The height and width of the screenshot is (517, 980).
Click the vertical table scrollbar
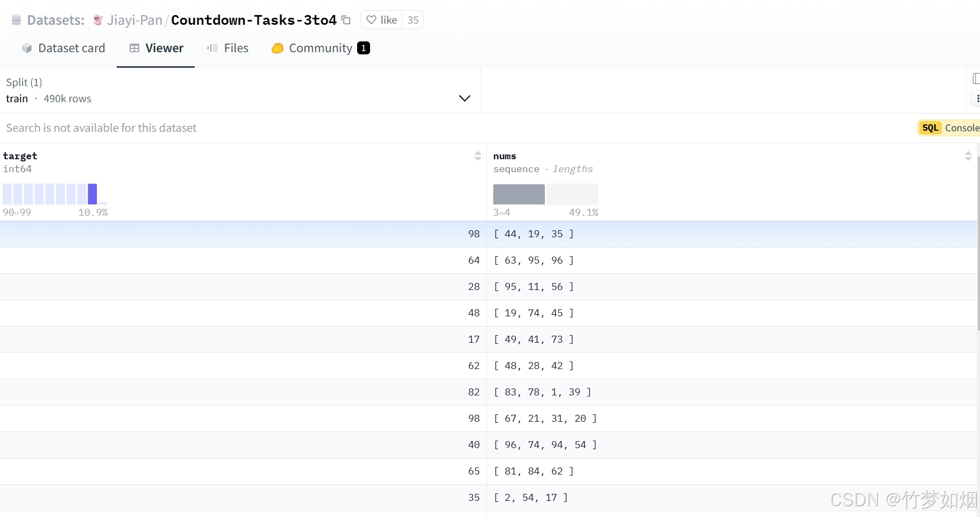(978, 242)
